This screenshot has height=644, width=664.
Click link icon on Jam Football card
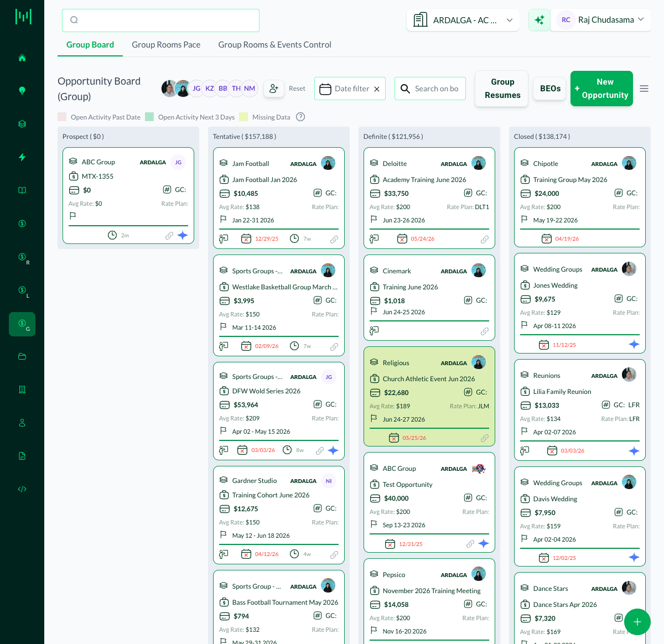(334, 240)
